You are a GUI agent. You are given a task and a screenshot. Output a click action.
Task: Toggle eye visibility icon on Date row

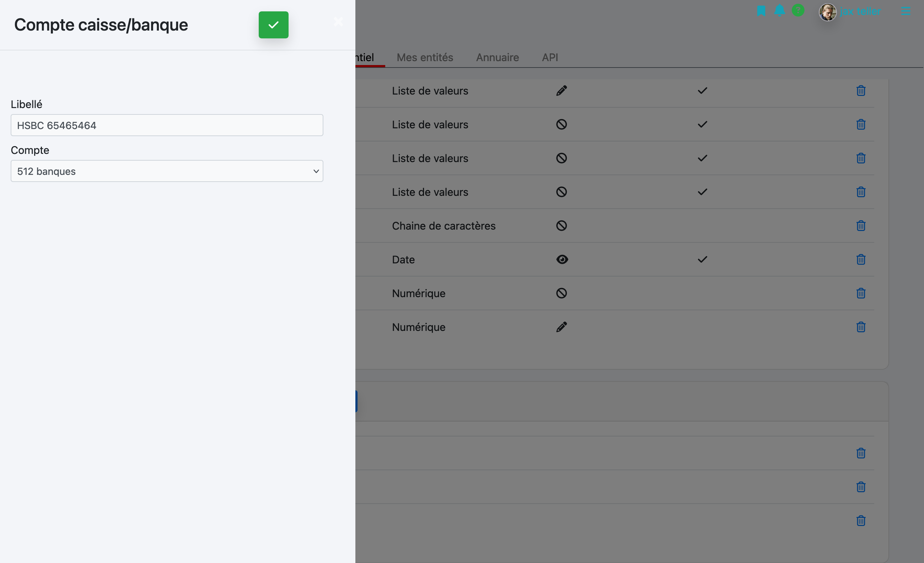pyautogui.click(x=562, y=259)
